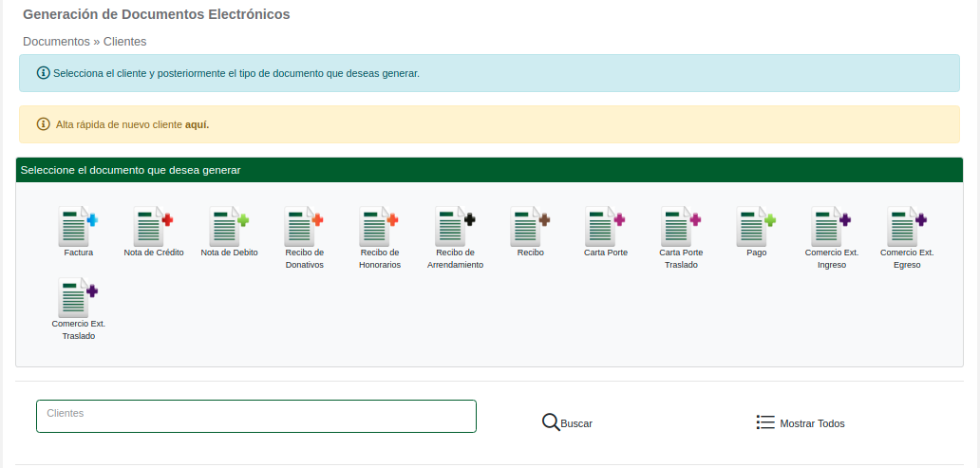Choose the Carta Porte document icon
Screen dimensions: 980x468
click(605, 227)
